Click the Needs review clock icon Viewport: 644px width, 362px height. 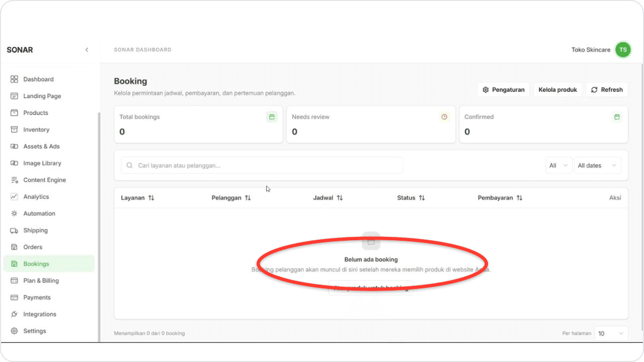point(444,117)
